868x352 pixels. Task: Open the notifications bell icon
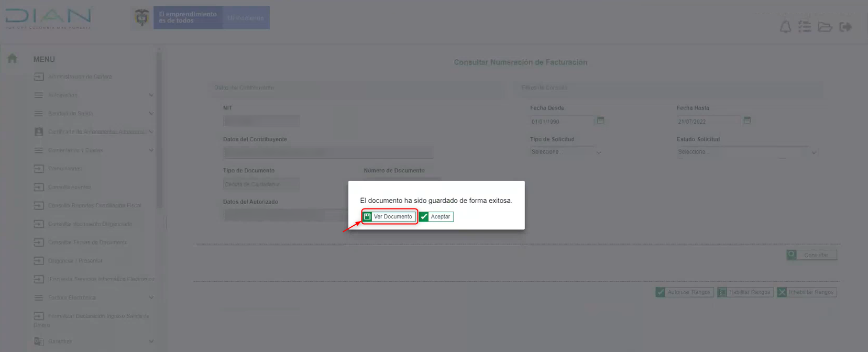tap(785, 27)
